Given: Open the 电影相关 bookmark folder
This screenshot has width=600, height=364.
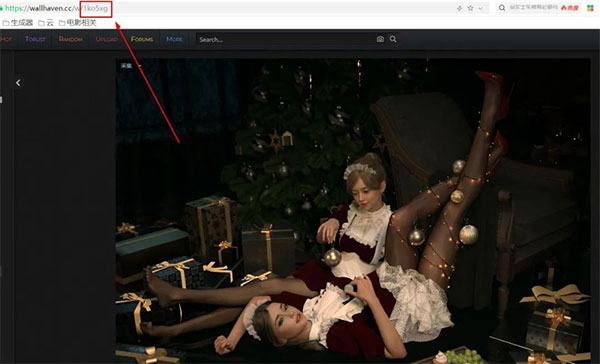Looking at the screenshot, I should coord(78,23).
